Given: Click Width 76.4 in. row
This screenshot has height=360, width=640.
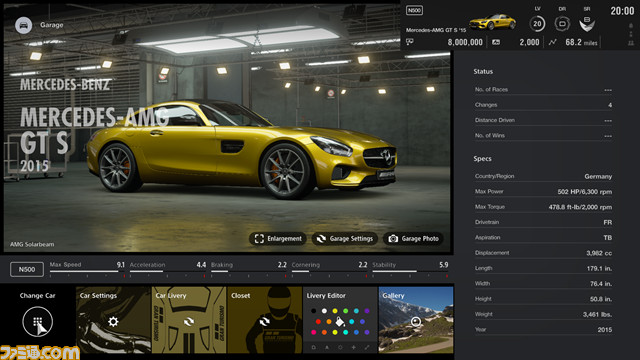Looking at the screenshot, I should [x=543, y=284].
